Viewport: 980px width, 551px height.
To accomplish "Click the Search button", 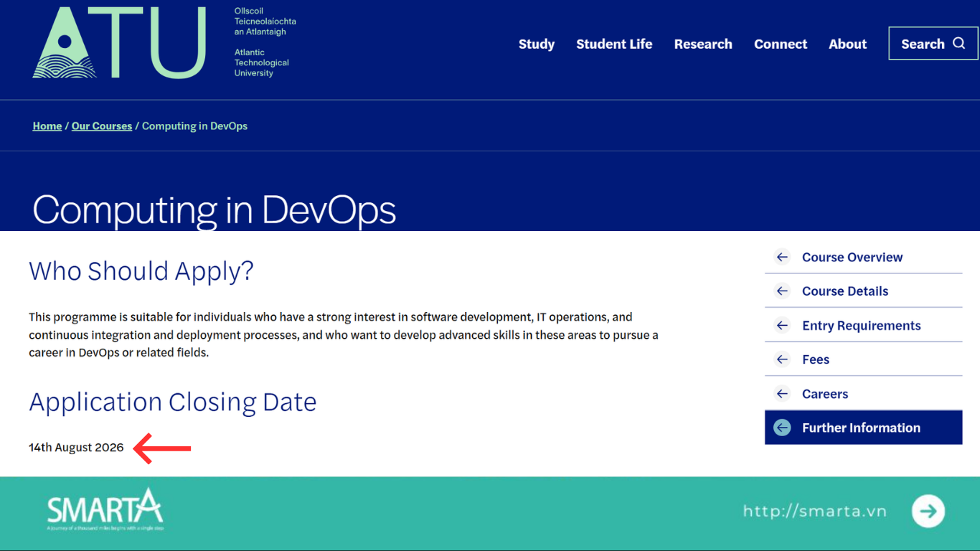I will (x=933, y=43).
